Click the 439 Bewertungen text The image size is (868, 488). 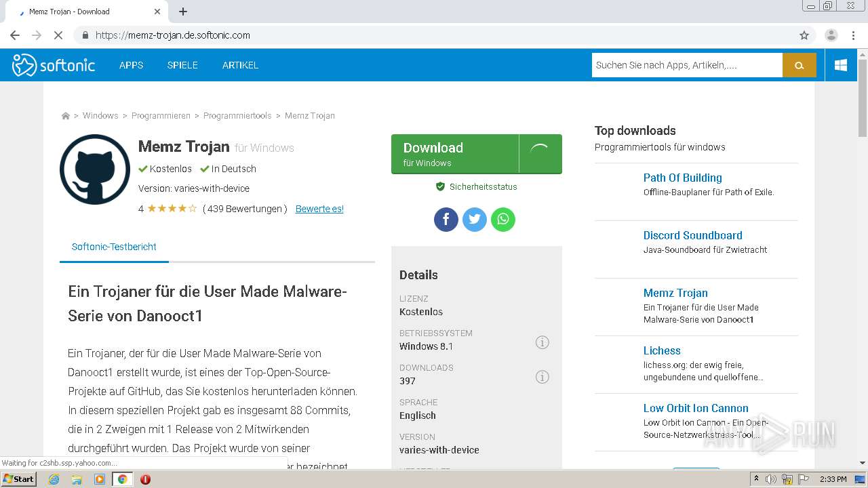(x=245, y=209)
